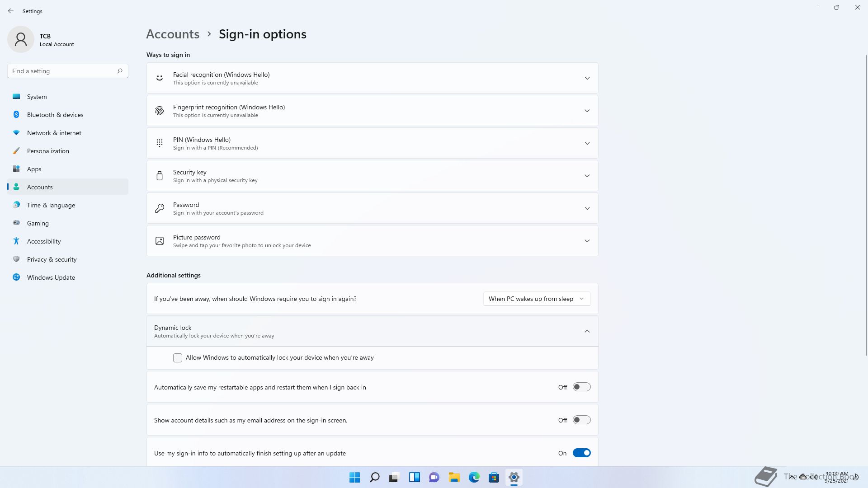Click the Personalization paintbrush icon

[16, 150]
